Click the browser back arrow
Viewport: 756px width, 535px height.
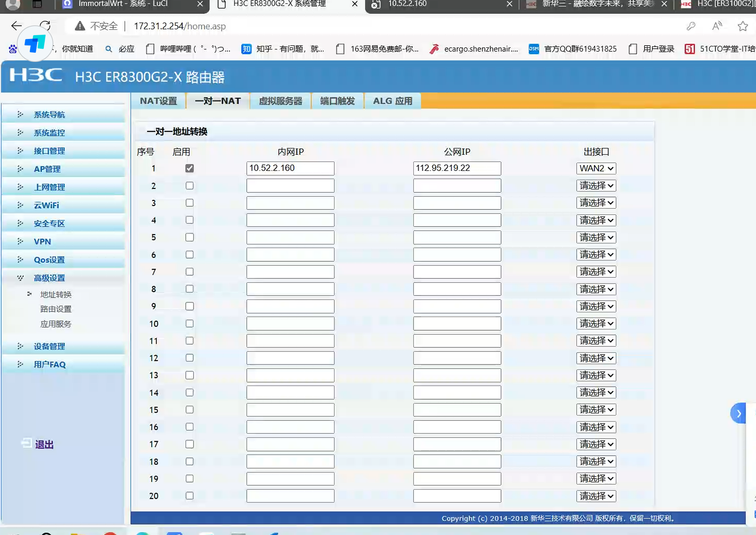(16, 26)
